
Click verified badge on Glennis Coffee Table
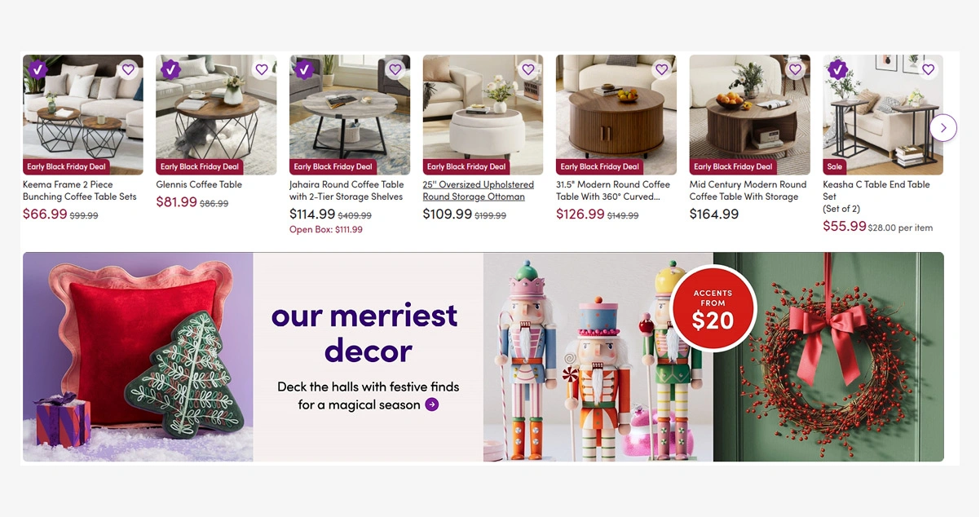(170, 68)
